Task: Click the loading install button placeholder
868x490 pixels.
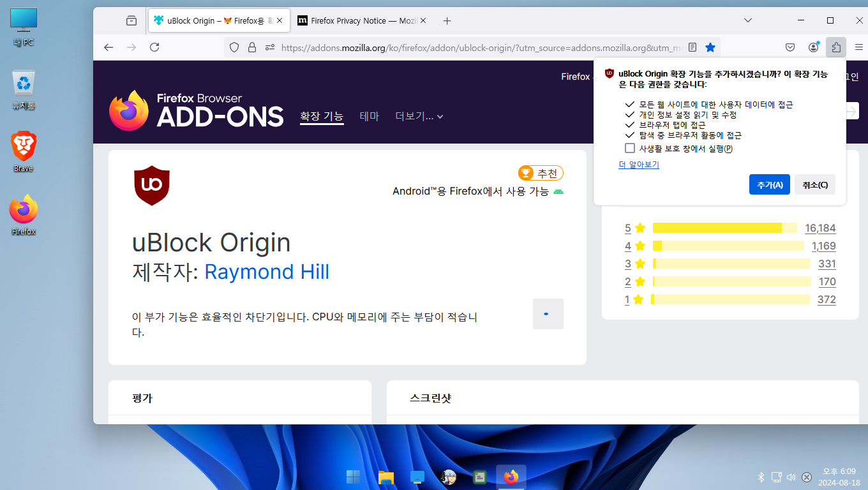Action: tap(548, 314)
